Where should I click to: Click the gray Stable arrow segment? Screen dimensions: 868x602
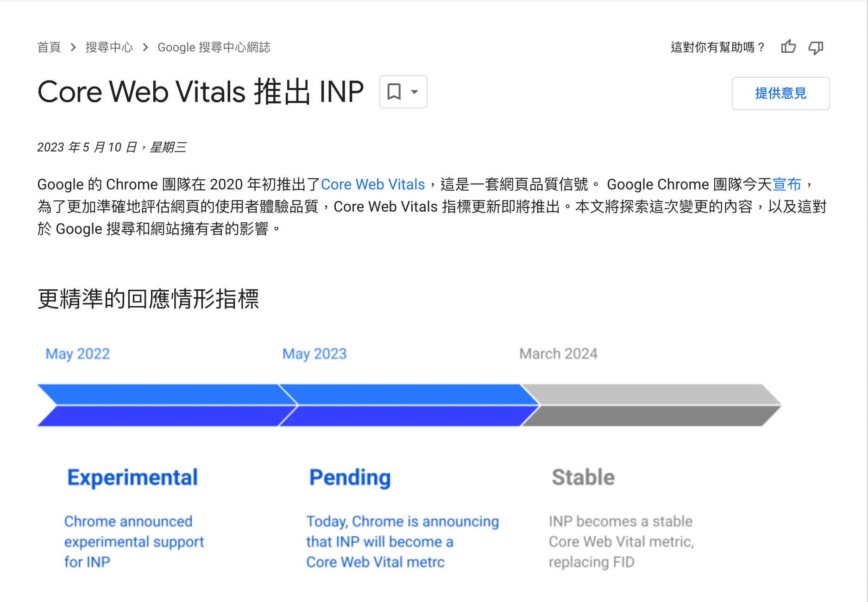648,405
